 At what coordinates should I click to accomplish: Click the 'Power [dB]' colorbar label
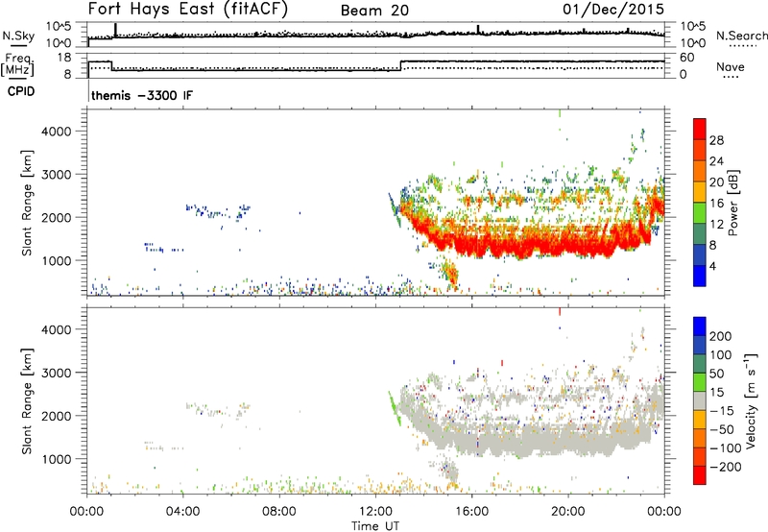[x=733, y=203]
